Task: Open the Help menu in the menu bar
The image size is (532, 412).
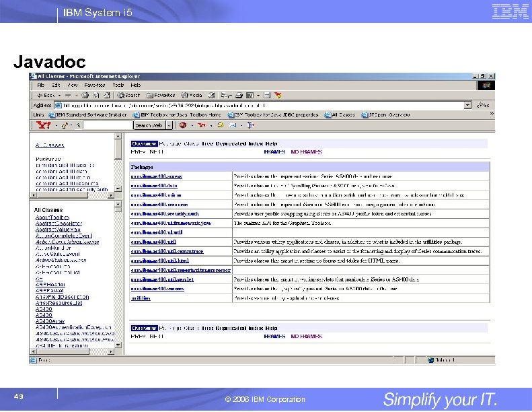Action: (136, 85)
